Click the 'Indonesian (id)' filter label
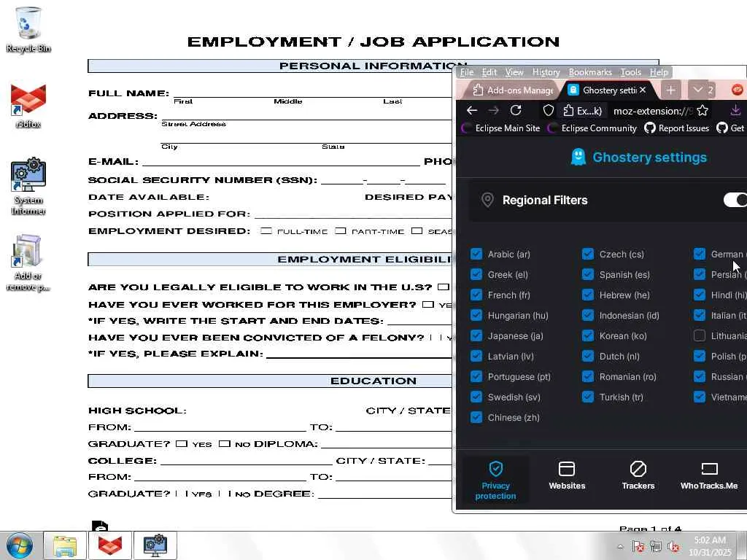Viewport: 747px width, 560px height. coord(629,315)
